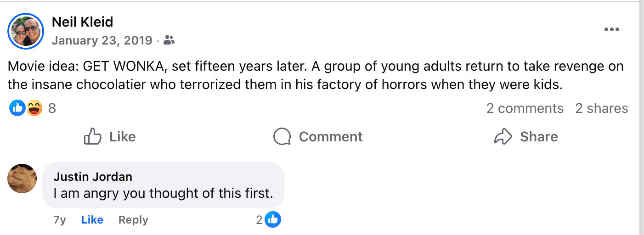Screen dimensions: 644x235
Task: Show who reacted via the 8 count
Action: coord(52,108)
